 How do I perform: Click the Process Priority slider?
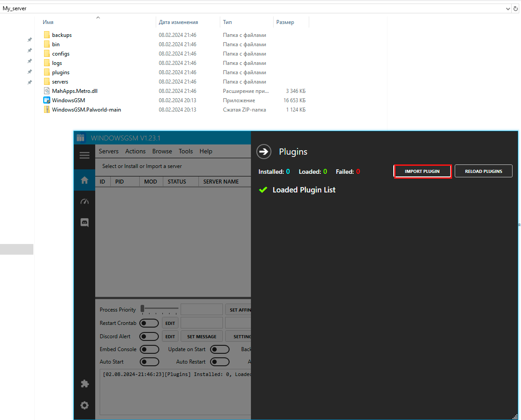click(159, 309)
